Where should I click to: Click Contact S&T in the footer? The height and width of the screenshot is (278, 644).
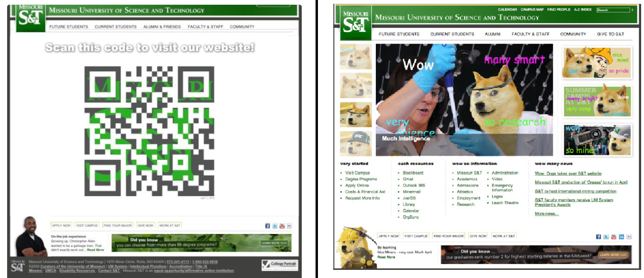click(109, 270)
